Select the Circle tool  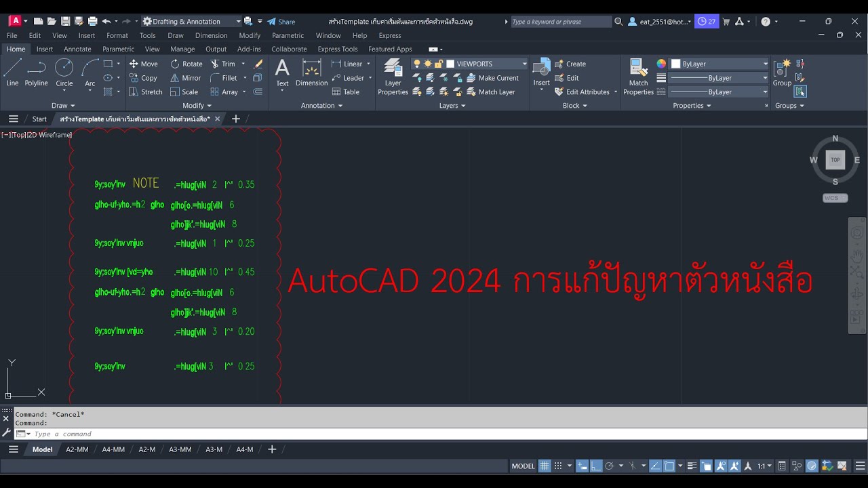point(64,73)
